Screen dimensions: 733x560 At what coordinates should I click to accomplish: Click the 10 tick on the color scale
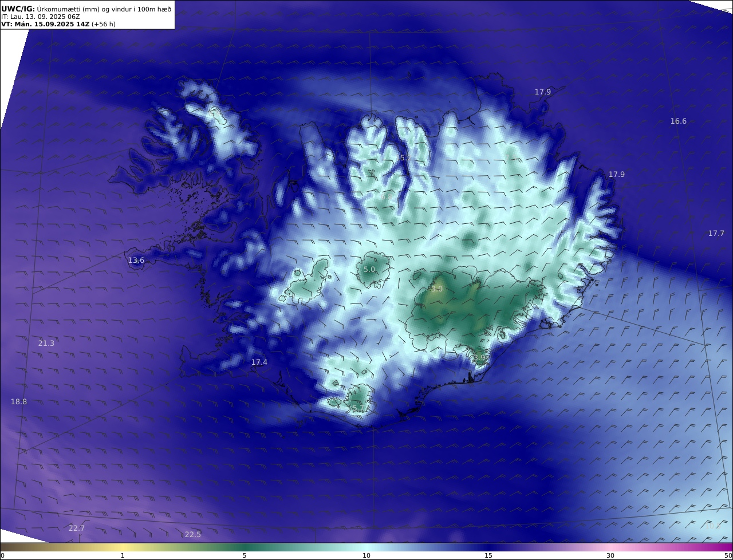tap(366, 555)
